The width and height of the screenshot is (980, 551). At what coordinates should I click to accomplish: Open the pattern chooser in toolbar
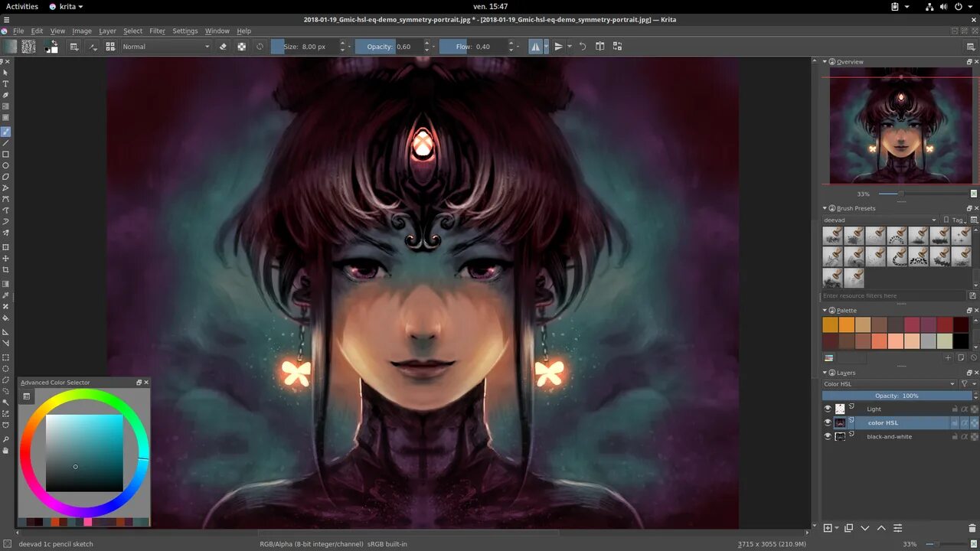coord(28,47)
